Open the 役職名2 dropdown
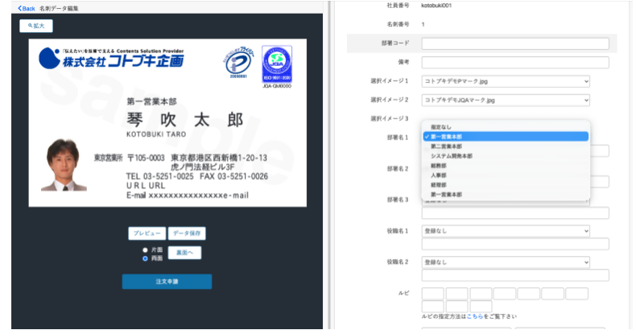Screen dimensions: 644x330 (506, 262)
